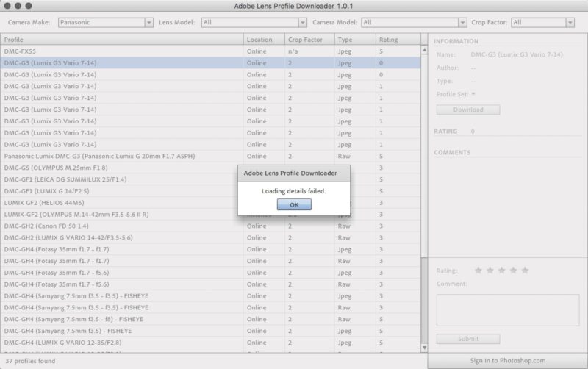Click the Submit button

[468, 339]
